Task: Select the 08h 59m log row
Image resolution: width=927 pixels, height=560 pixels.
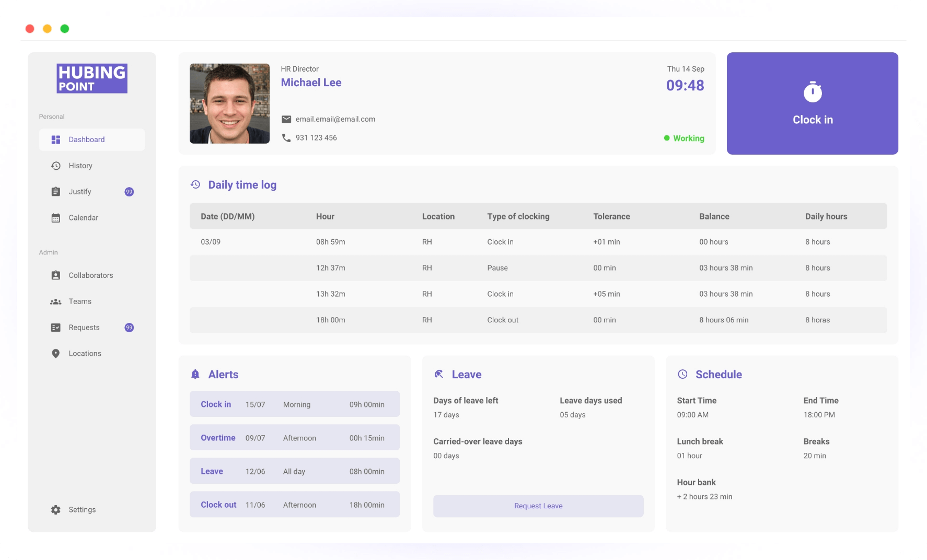Action: [538, 242]
